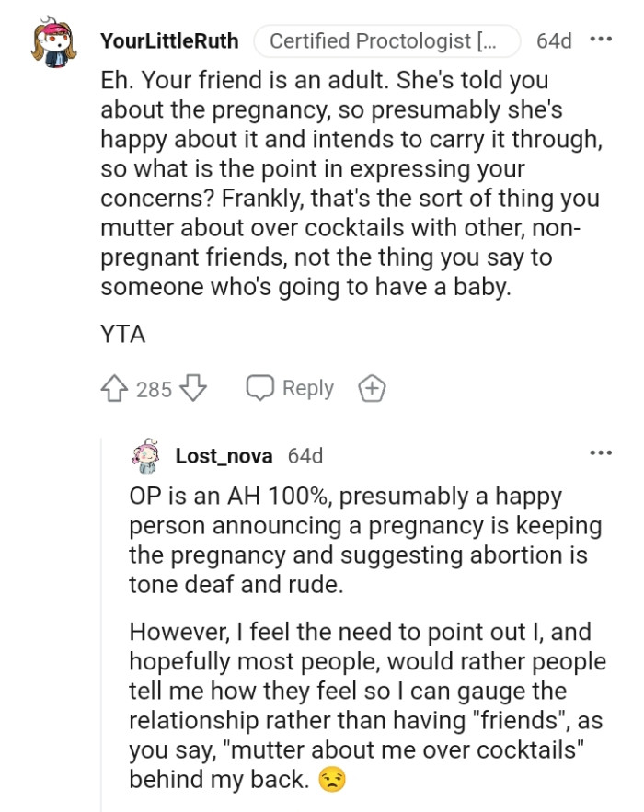Click the Reply speech bubble icon
Viewport: 644px width, 812px height.
tap(261, 388)
